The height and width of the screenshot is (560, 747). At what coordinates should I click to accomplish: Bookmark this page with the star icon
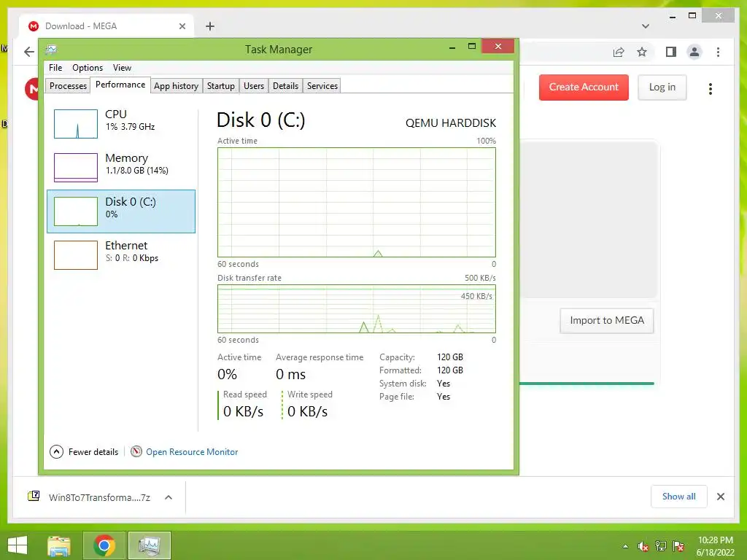tap(642, 52)
